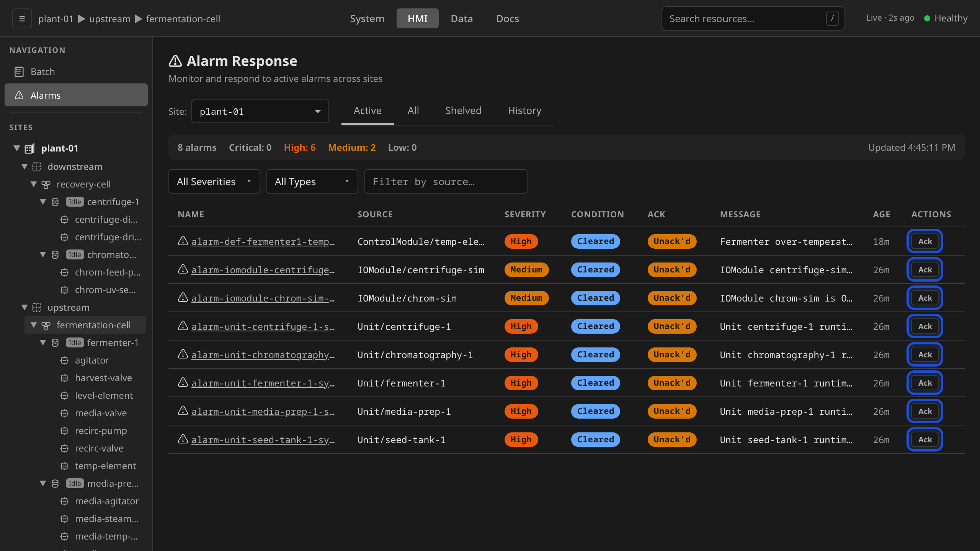Switch to the Data top tab
The height and width of the screenshot is (551, 980).
(462, 18)
